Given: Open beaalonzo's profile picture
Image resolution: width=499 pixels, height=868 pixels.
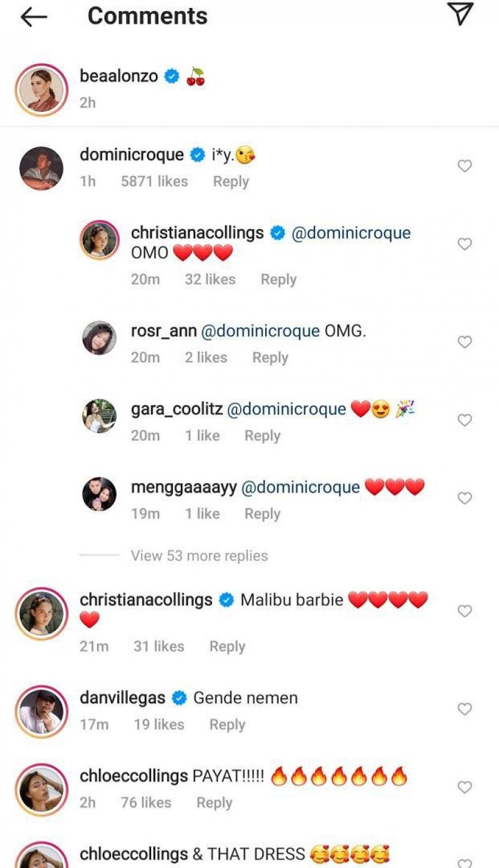Looking at the screenshot, I should click(x=41, y=89).
